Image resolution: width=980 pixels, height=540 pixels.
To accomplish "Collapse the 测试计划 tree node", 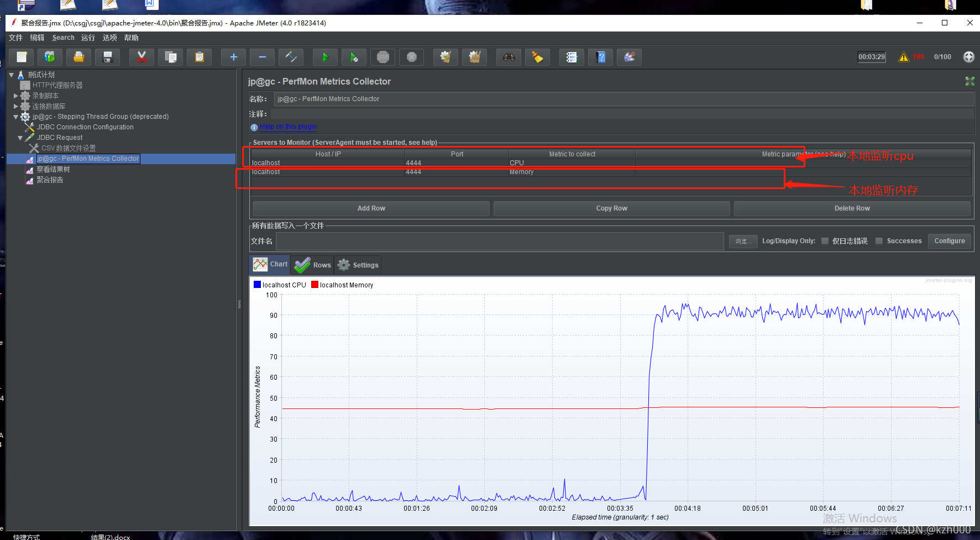I will [11, 75].
